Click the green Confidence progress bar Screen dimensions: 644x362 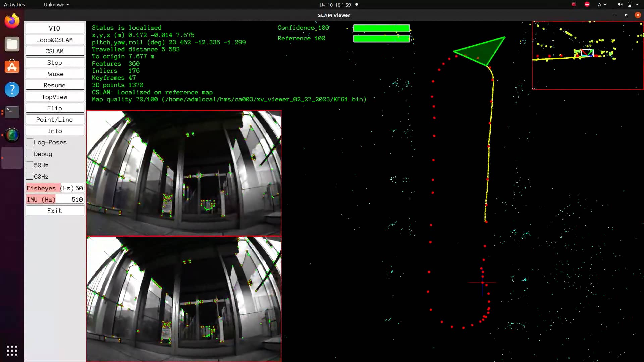[x=381, y=28]
